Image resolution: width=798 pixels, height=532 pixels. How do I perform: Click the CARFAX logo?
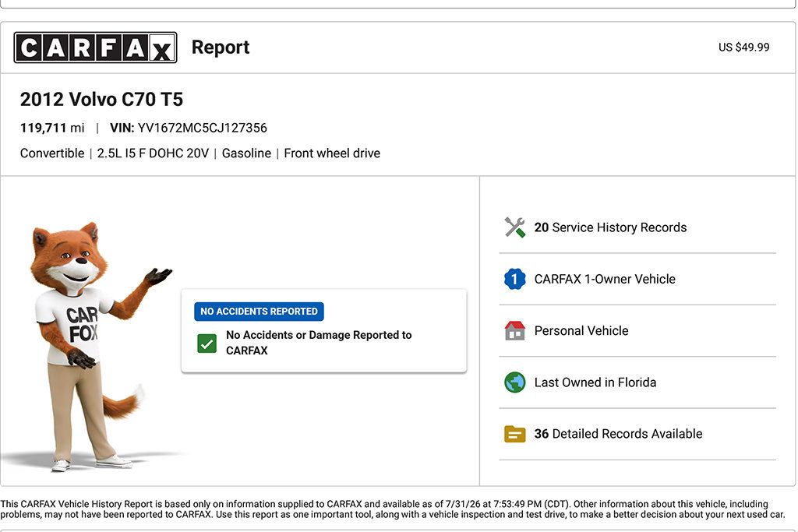click(95, 48)
